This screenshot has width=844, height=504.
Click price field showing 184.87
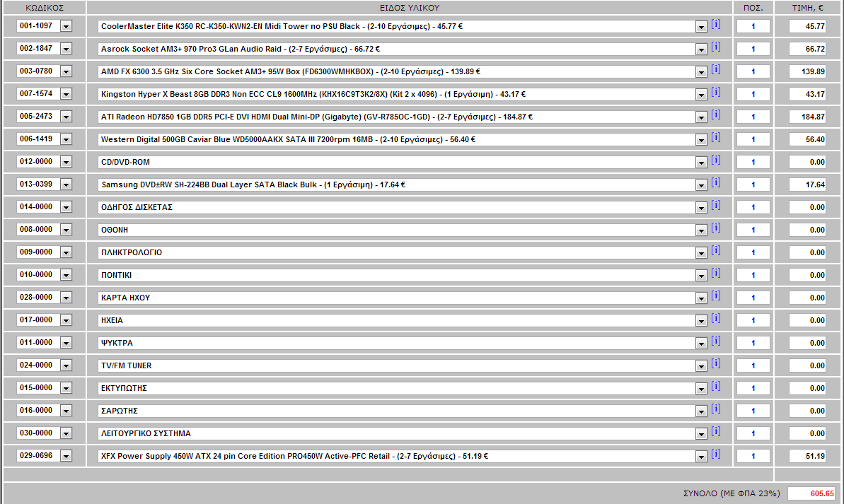pyautogui.click(x=807, y=117)
